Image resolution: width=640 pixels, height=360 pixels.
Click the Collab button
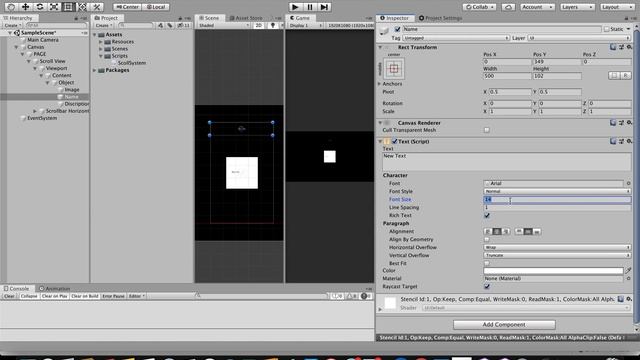480,7
